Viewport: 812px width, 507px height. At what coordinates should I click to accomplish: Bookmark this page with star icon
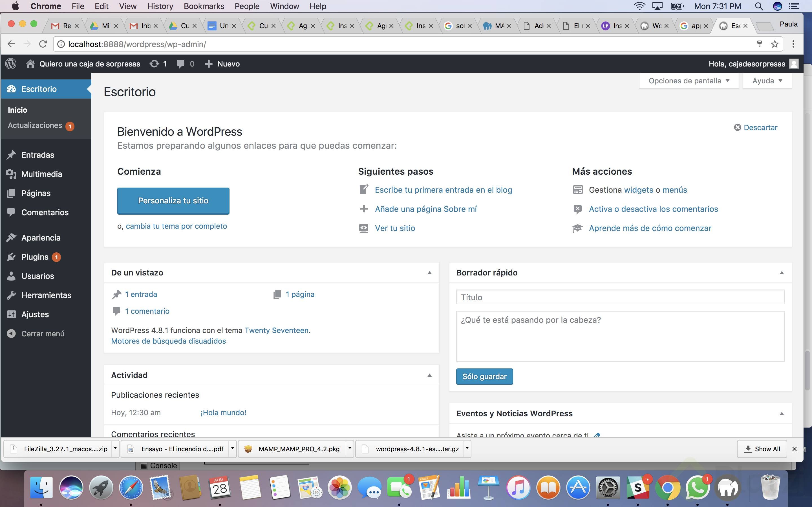pos(775,44)
